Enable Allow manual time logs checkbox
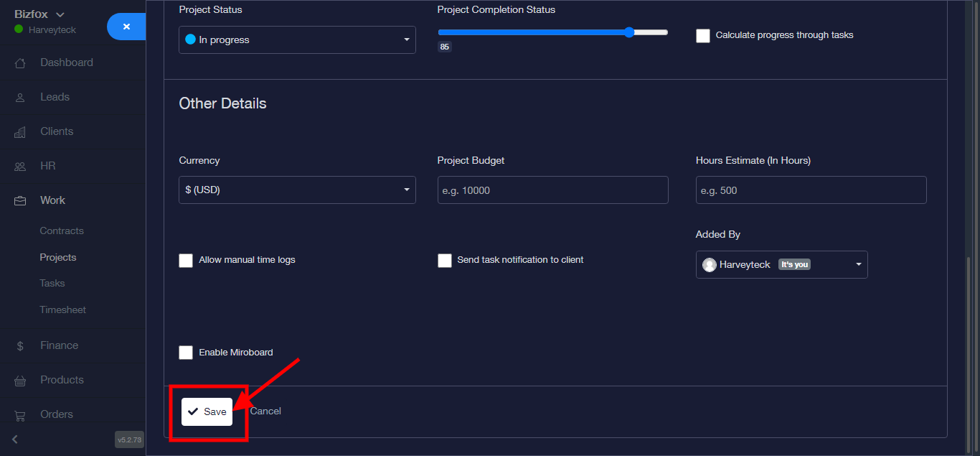 click(186, 260)
